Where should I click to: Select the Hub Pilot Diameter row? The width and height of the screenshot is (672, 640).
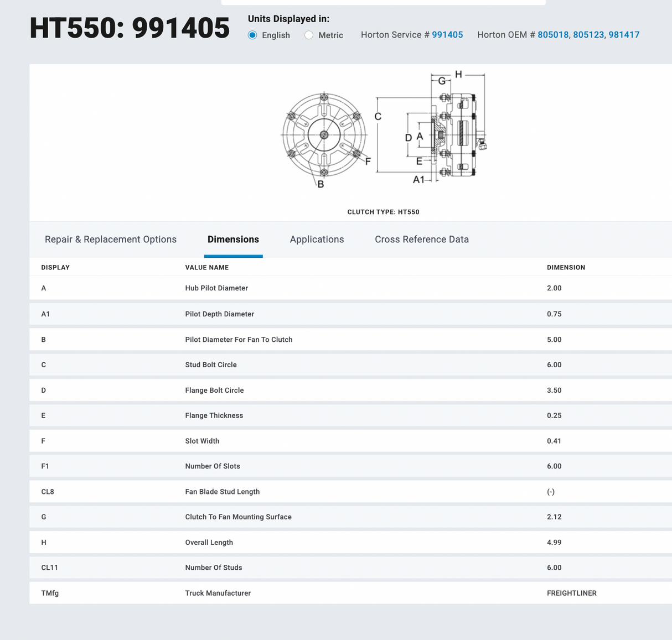[x=216, y=288]
